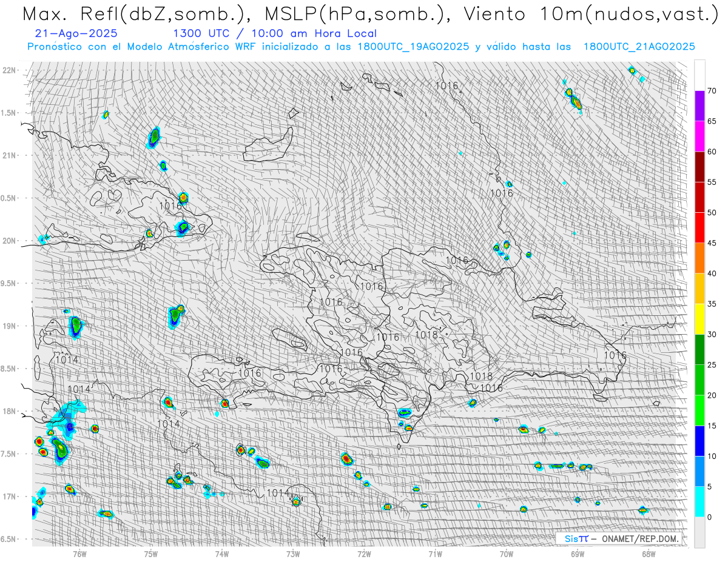The image size is (728, 562).
Task: Click the '70' label on color scale
Action: click(x=712, y=91)
